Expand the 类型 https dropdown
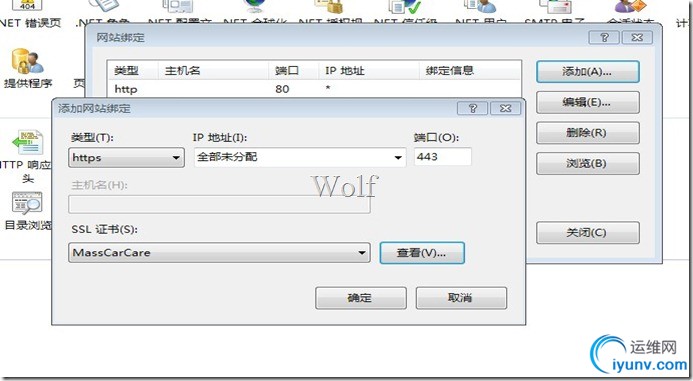The height and width of the screenshot is (381, 693). (126, 157)
